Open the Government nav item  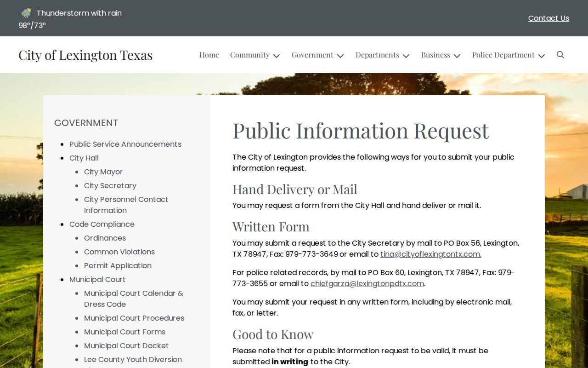312,55
